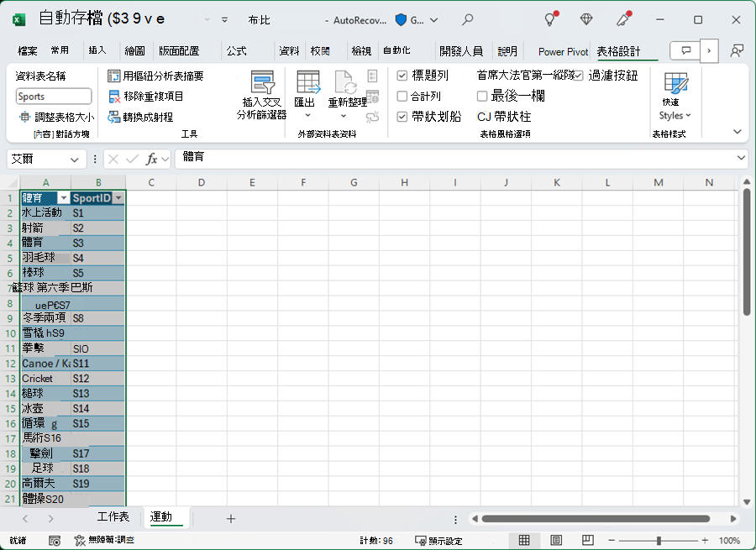Expand the Name Box dropdown arrow

[x=74, y=160]
